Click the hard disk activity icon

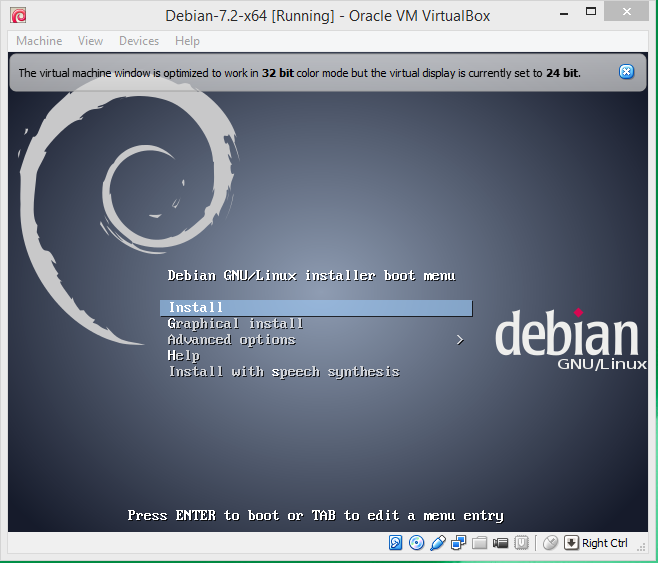395,543
